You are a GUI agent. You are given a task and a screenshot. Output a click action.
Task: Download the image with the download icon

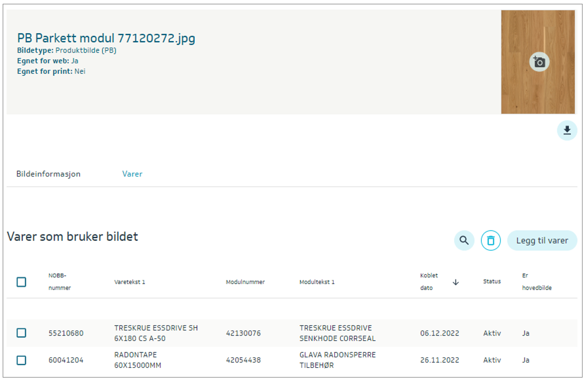[567, 131]
